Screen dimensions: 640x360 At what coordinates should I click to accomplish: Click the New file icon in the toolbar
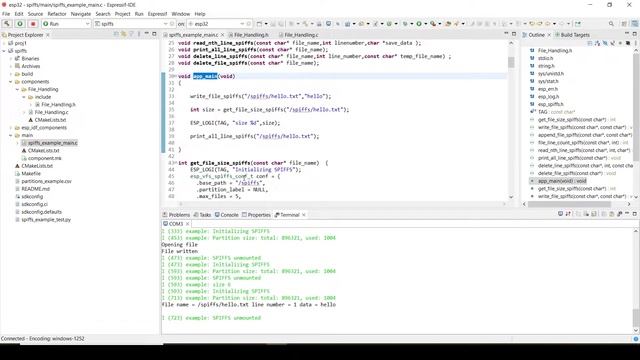(259, 24)
